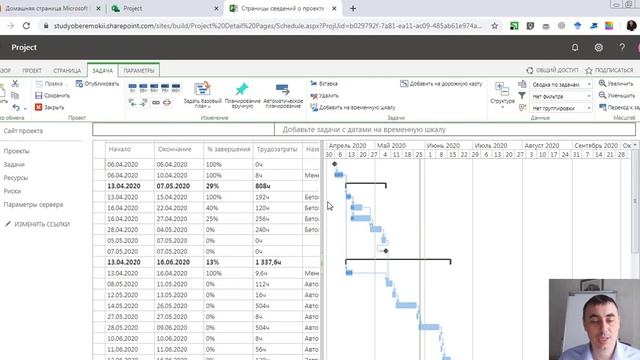This screenshot has width=640, height=360.
Task: Open the Структура outline dropdown
Action: click(x=502, y=96)
